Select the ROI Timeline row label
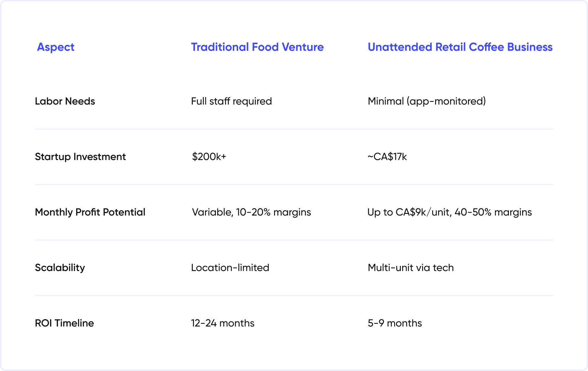Image resolution: width=588 pixels, height=371 pixels. pos(64,323)
